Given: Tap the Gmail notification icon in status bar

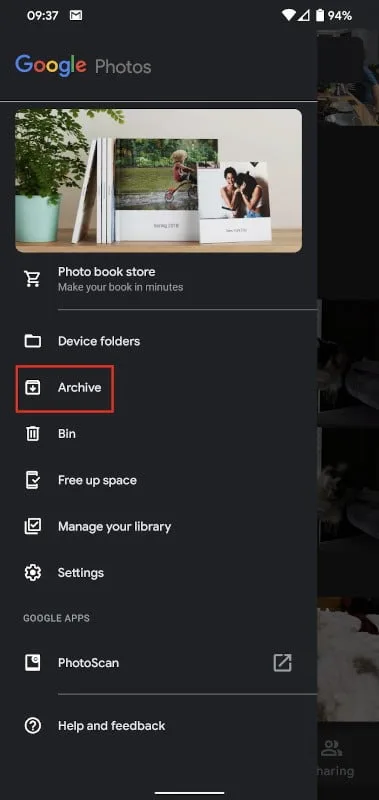Looking at the screenshot, I should (76, 16).
